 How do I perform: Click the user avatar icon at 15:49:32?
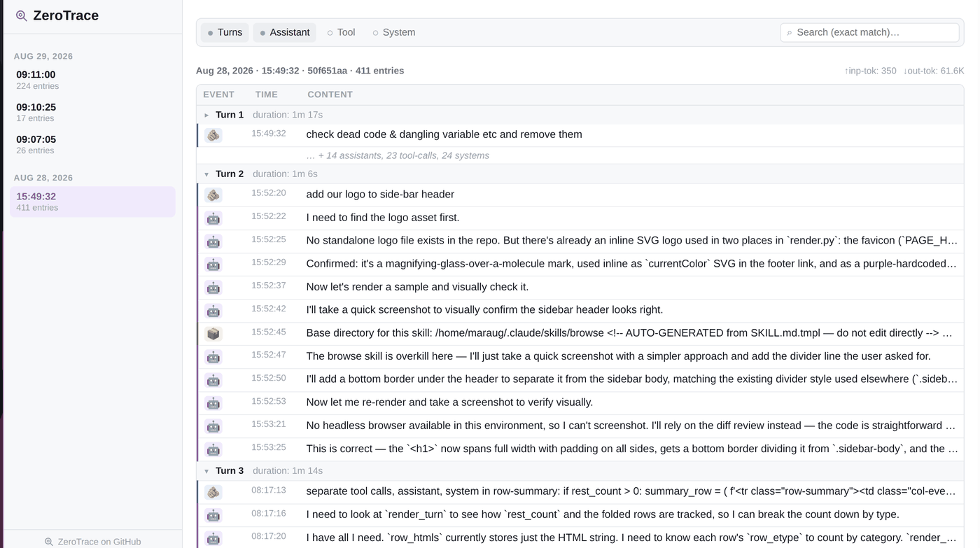tap(213, 135)
